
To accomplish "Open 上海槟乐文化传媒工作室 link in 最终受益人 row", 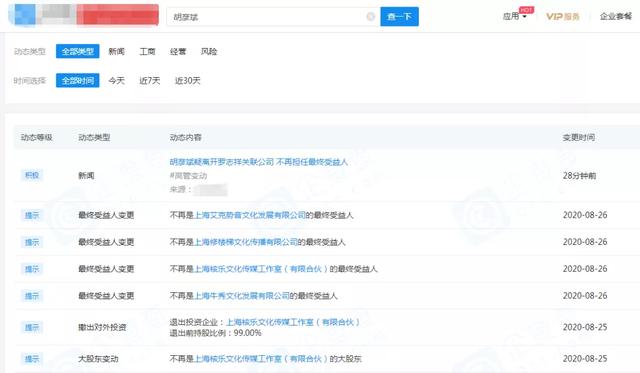I will point(261,269).
